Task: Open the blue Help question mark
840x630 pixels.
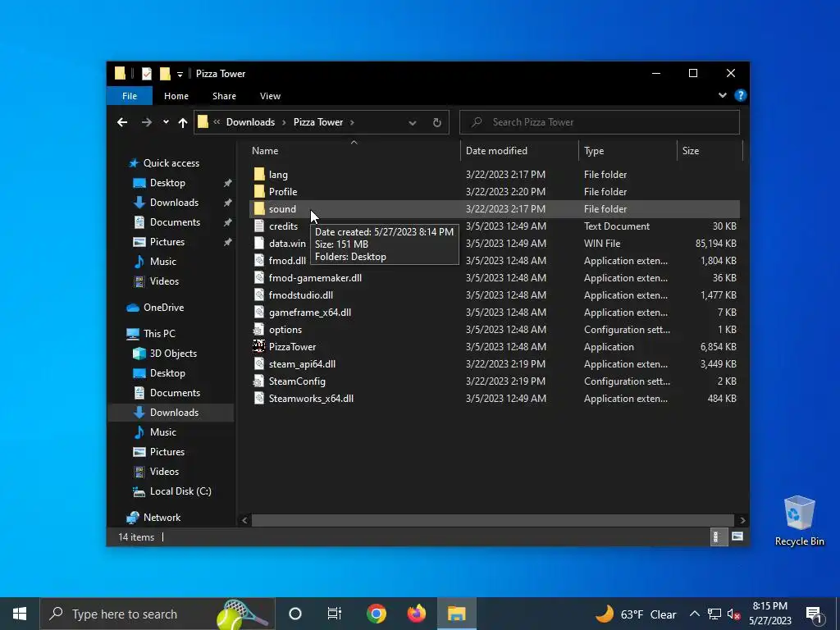Action: (x=741, y=95)
